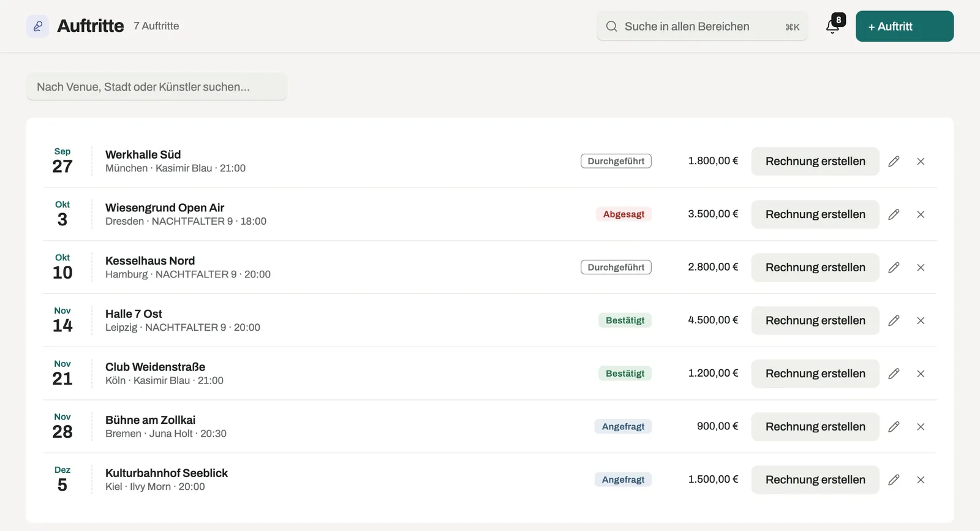Click the '7 Auftritte' count label

156,26
